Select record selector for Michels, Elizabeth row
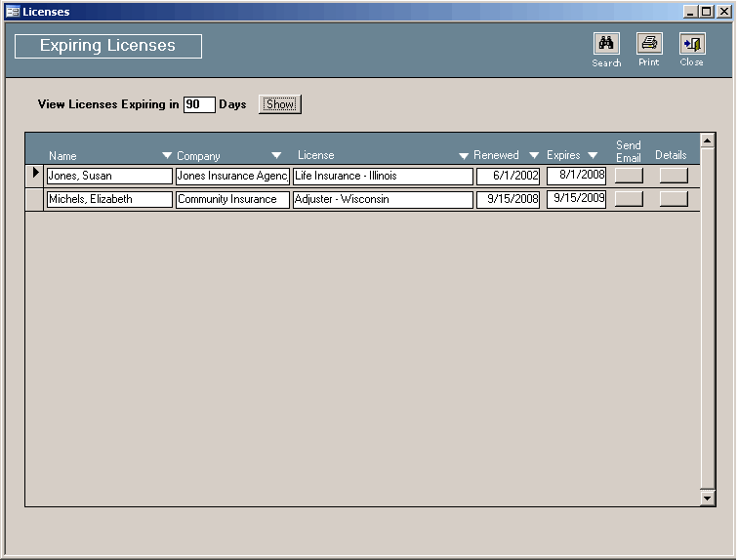 pos(34,199)
